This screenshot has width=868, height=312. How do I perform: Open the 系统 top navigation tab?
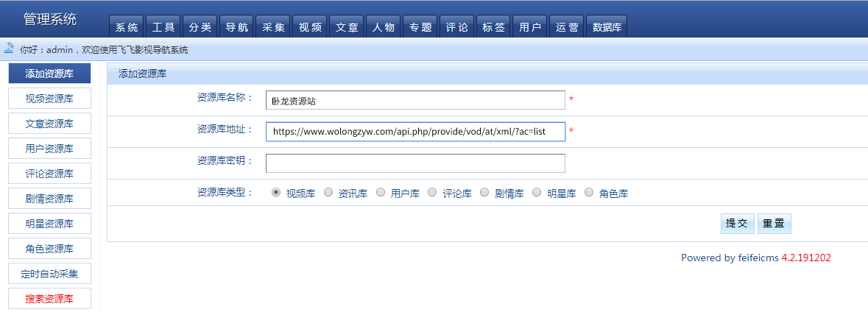(x=127, y=27)
